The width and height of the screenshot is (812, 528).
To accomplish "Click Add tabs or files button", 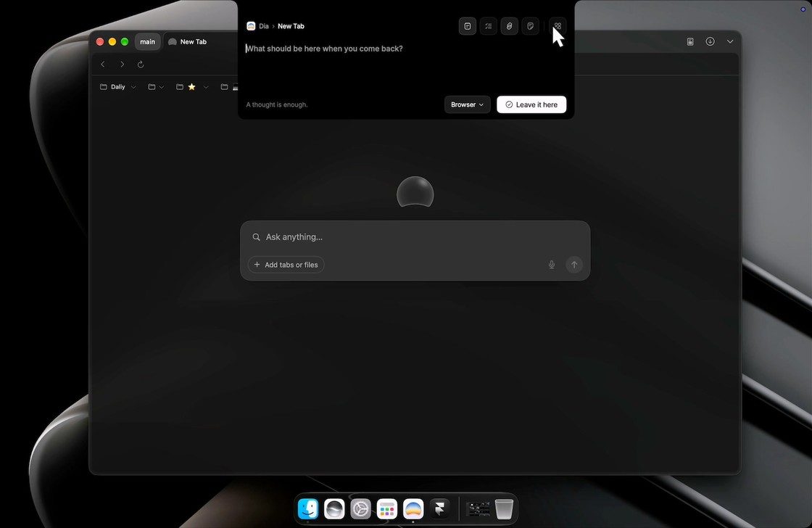I will coord(286,265).
